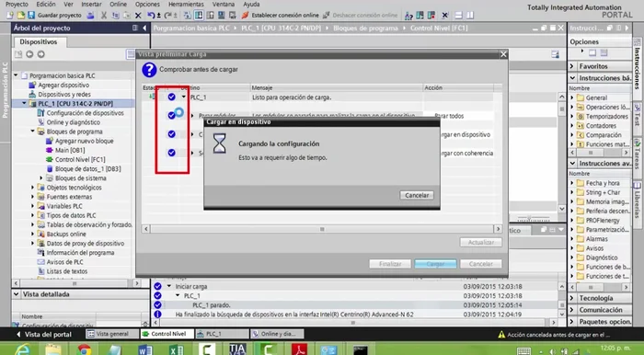Click the split editor horizontally icon

click(459, 16)
